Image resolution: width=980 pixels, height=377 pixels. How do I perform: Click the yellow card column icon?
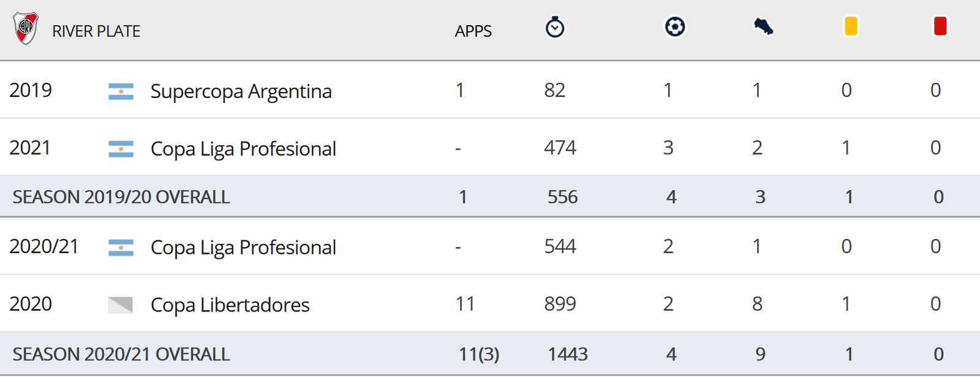[851, 26]
